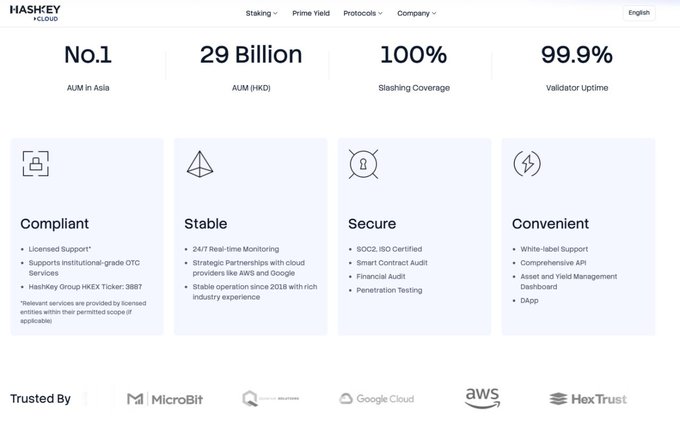
Task: Click 'Strategic Partnerships with cloud providers' bullet
Action: 248,268
